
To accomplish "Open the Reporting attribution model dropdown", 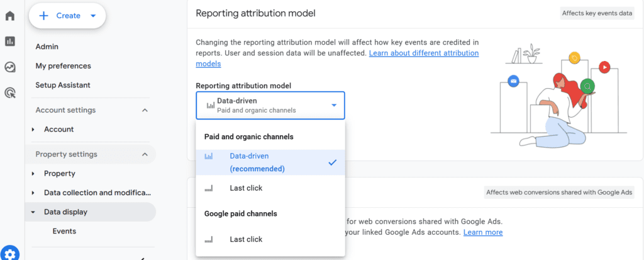I will pyautogui.click(x=270, y=105).
